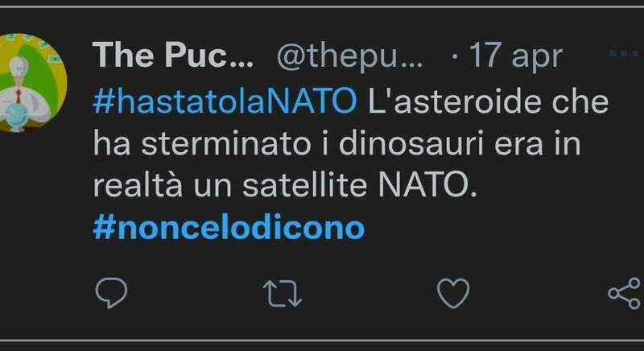644x351 pixels.
Task: Like the tweet with the heart icon
Action: pos(452,294)
